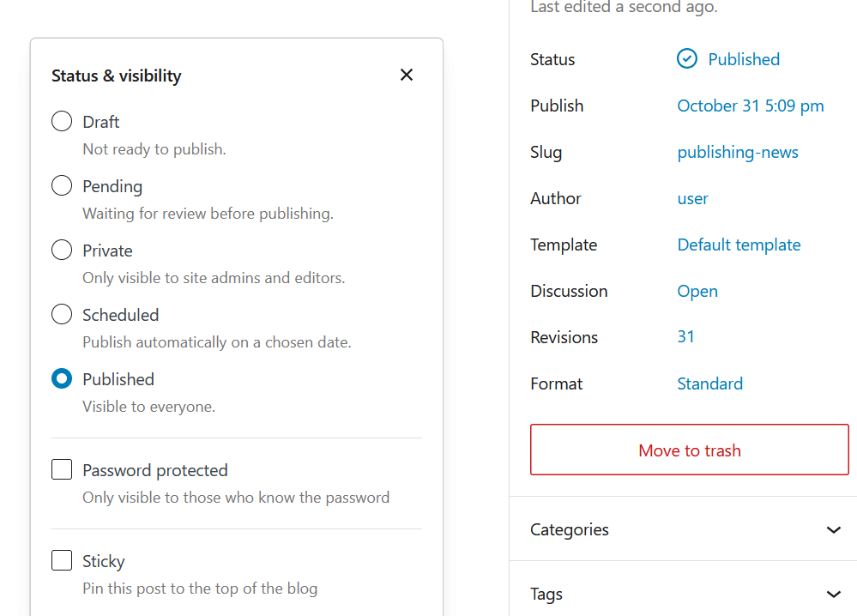Click the Move to trash button

click(689, 450)
